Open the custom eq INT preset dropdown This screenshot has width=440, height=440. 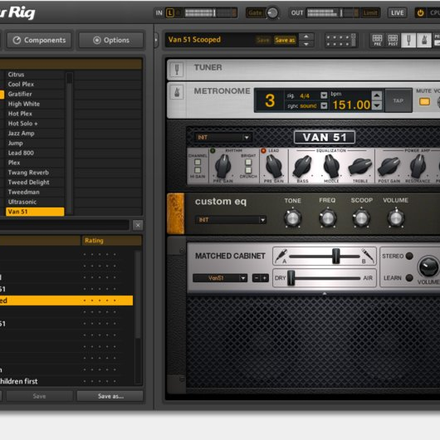click(231, 220)
